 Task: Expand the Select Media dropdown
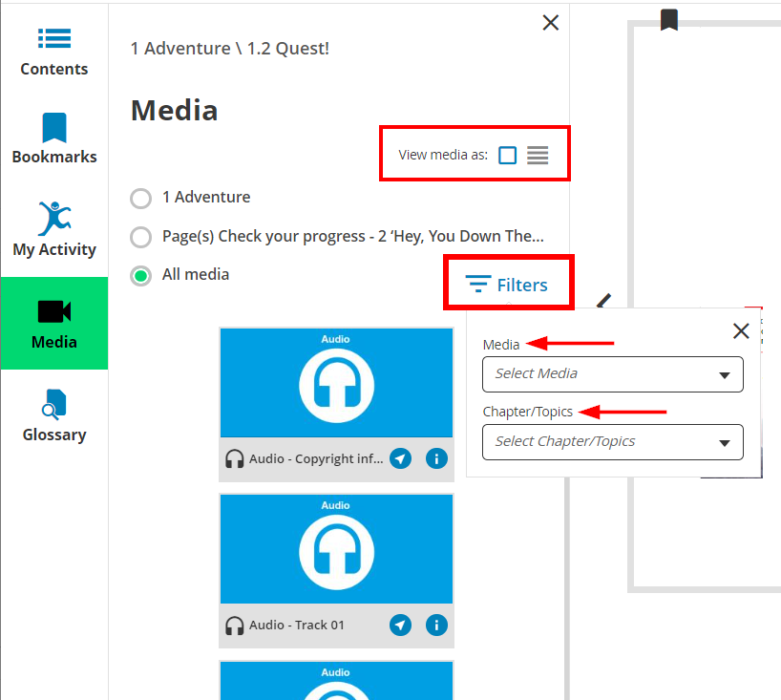tap(612, 373)
